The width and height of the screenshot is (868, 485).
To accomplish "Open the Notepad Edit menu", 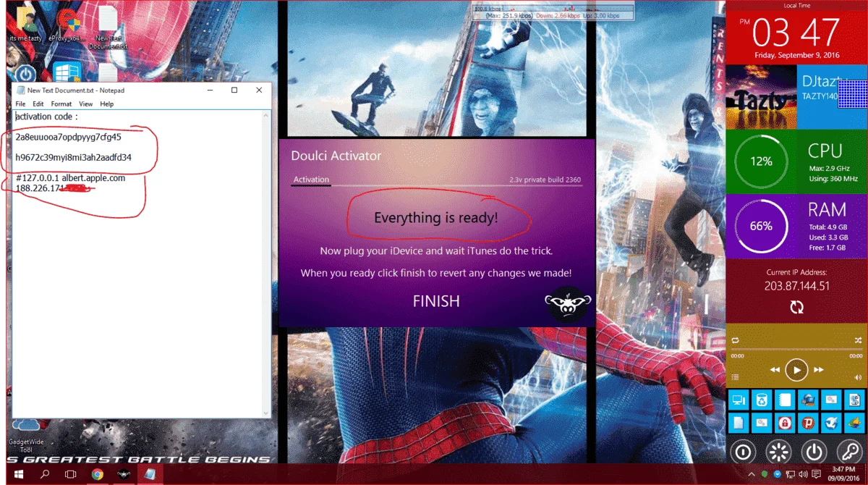I will coord(38,104).
